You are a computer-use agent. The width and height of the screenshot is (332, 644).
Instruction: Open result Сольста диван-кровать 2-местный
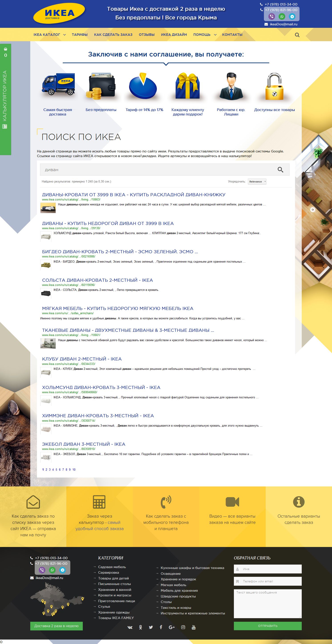pyautogui.click(x=97, y=280)
